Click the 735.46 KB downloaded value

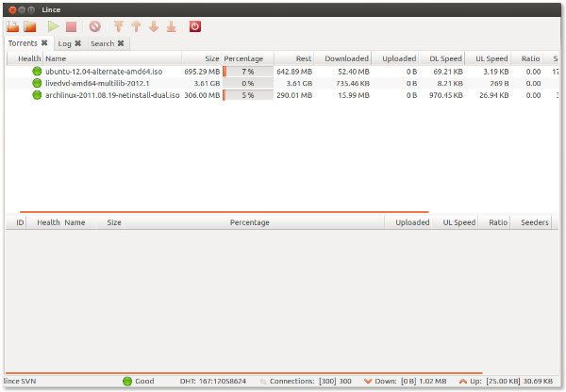352,83
